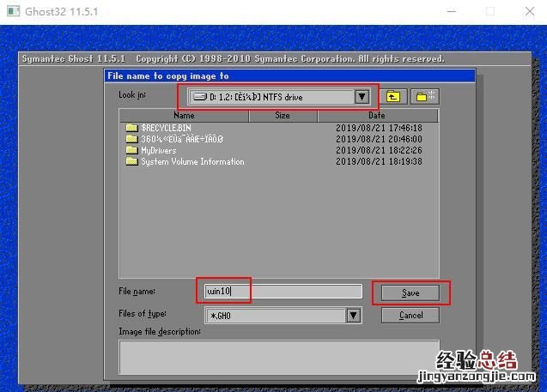Focus the File name text field
The image size is (547, 392).
pyautogui.click(x=283, y=292)
